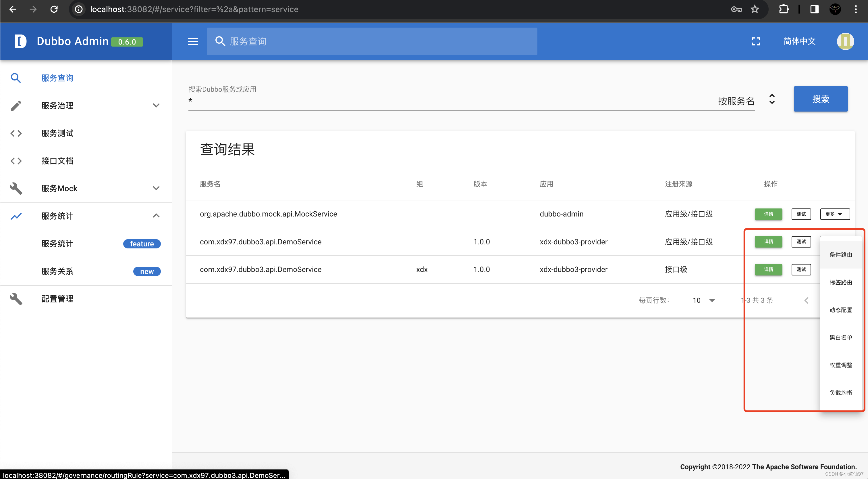Click the browser back arrow
This screenshot has height=479, width=868.
(13, 9)
